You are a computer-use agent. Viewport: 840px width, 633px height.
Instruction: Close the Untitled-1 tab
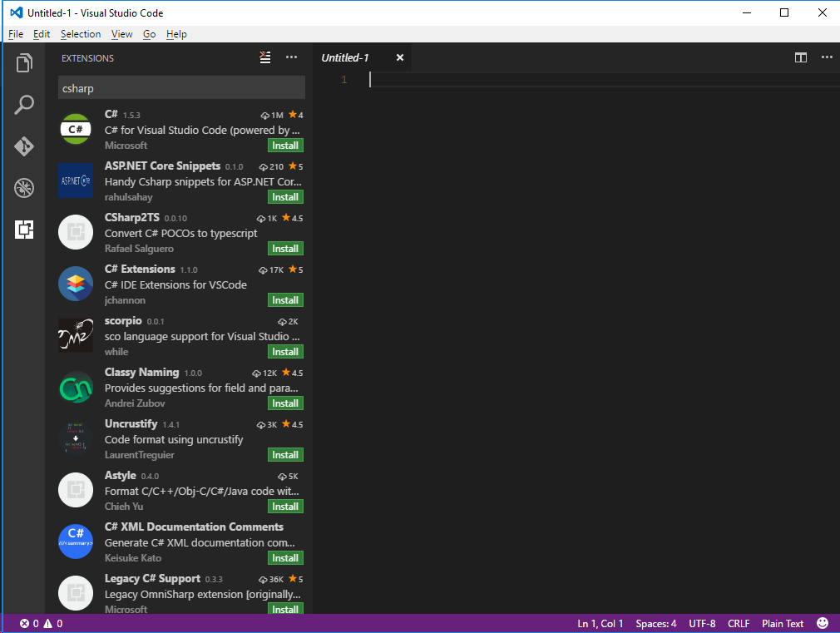pyautogui.click(x=400, y=57)
